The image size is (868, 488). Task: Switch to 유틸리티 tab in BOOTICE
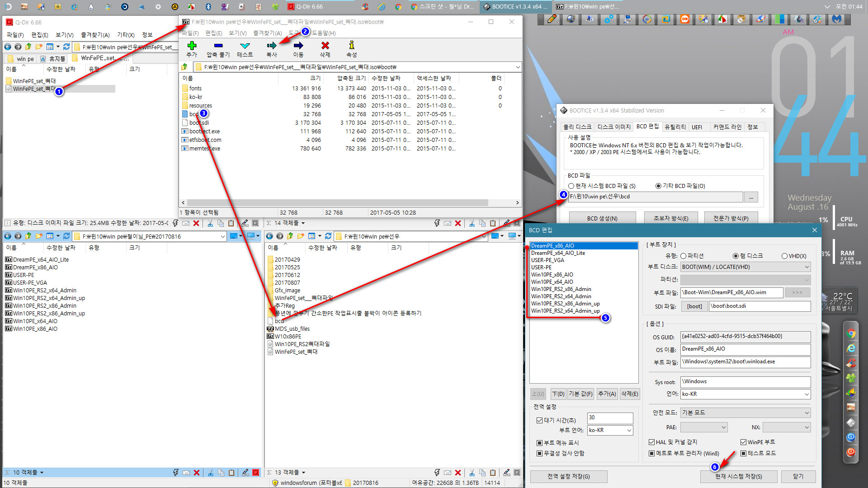(675, 127)
